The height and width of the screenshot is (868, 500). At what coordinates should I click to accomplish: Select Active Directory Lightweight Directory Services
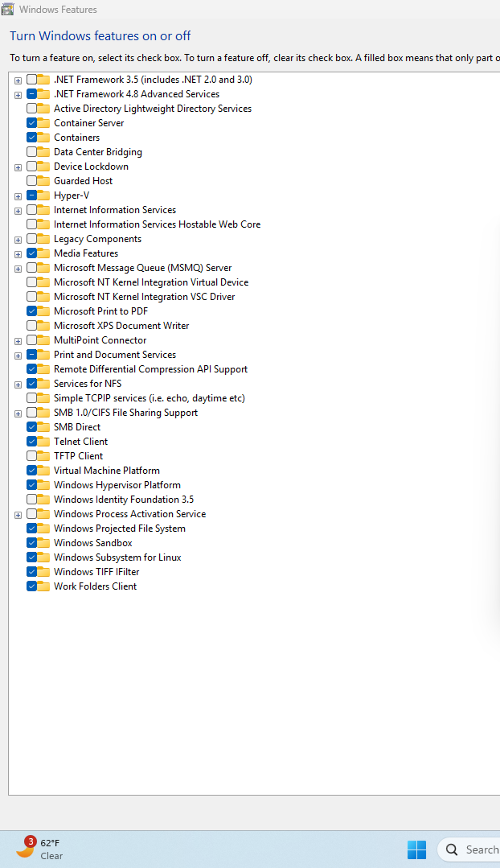click(152, 109)
